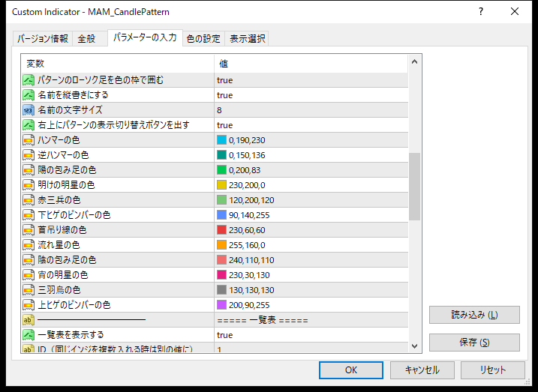Toggle true value for 一覧表を表示する

coord(225,335)
